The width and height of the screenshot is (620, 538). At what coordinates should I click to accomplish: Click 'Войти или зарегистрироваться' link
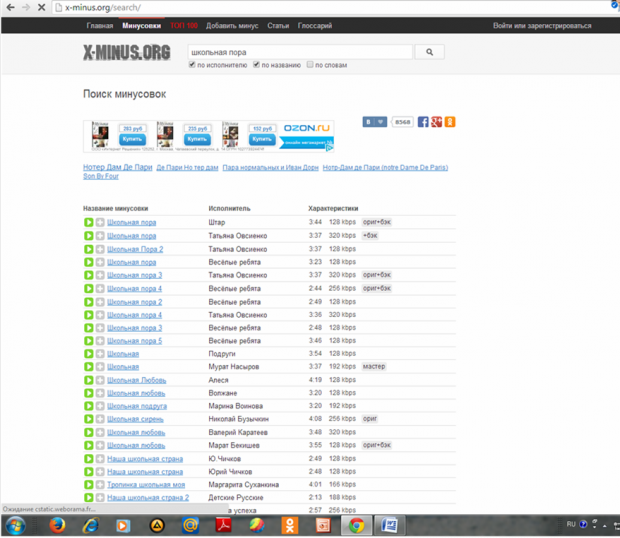click(x=542, y=26)
